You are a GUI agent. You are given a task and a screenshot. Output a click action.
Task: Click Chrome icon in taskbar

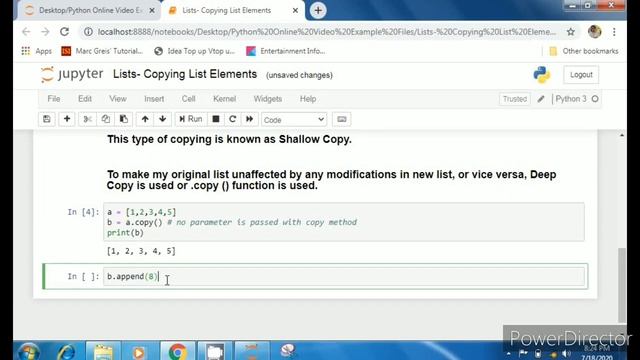(x=178, y=352)
